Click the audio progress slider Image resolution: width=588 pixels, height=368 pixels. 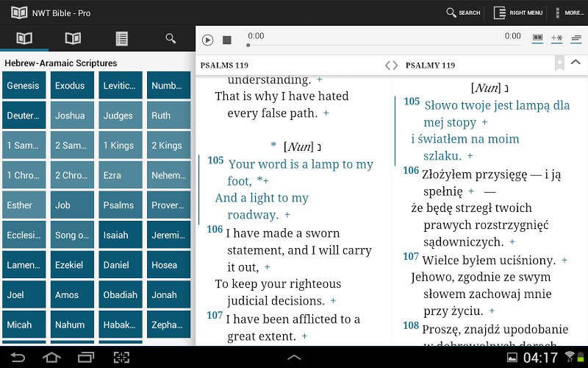point(384,45)
